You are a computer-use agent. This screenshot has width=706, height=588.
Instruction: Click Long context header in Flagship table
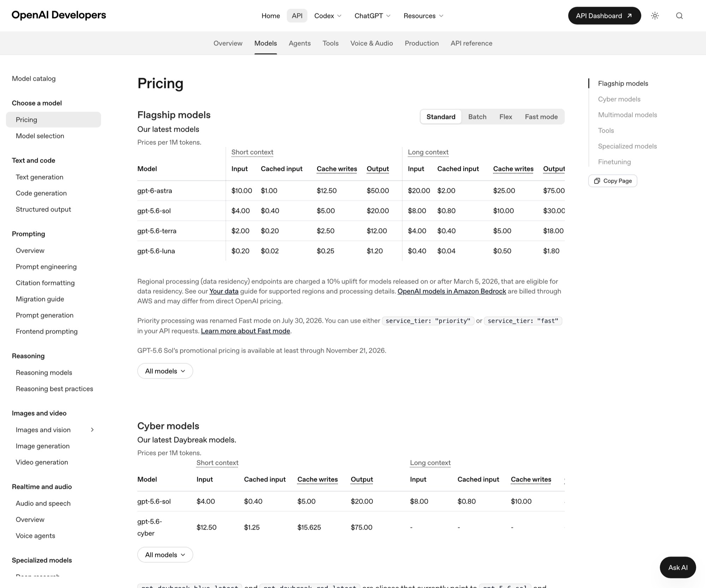tap(428, 152)
